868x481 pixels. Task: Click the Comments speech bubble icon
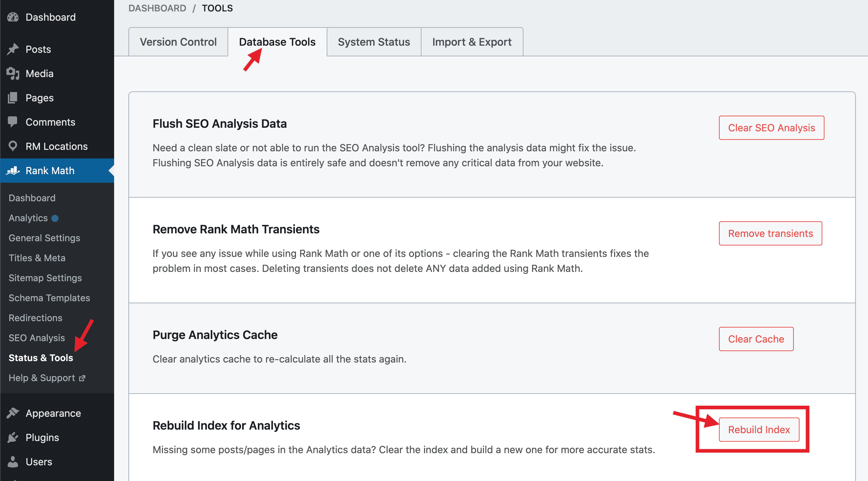coord(13,122)
